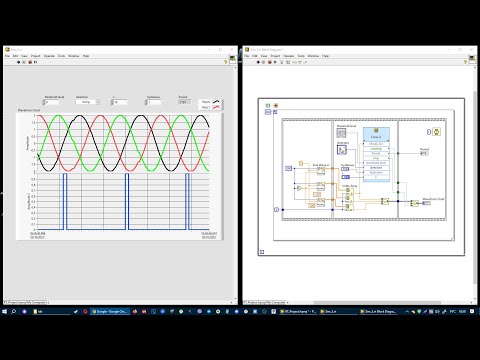The width and height of the screenshot is (480, 360).
Task: Pause execution in front panel toolbar
Action: 36,62
